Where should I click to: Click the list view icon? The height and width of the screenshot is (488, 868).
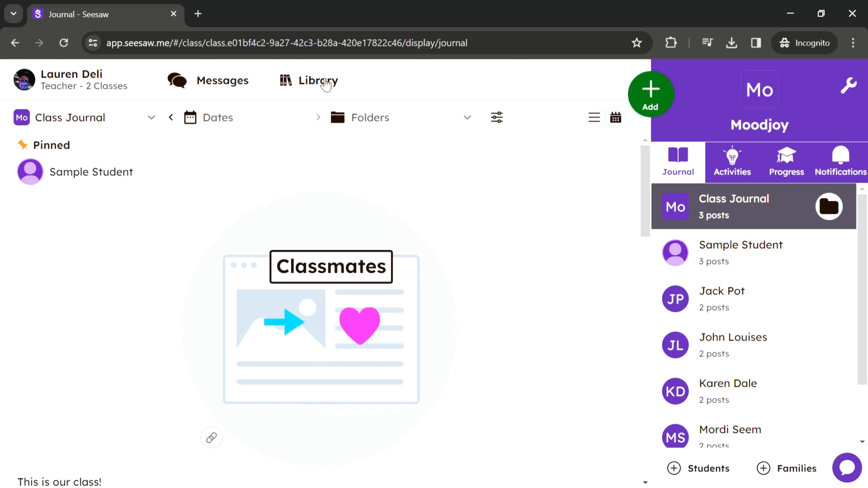pos(594,117)
